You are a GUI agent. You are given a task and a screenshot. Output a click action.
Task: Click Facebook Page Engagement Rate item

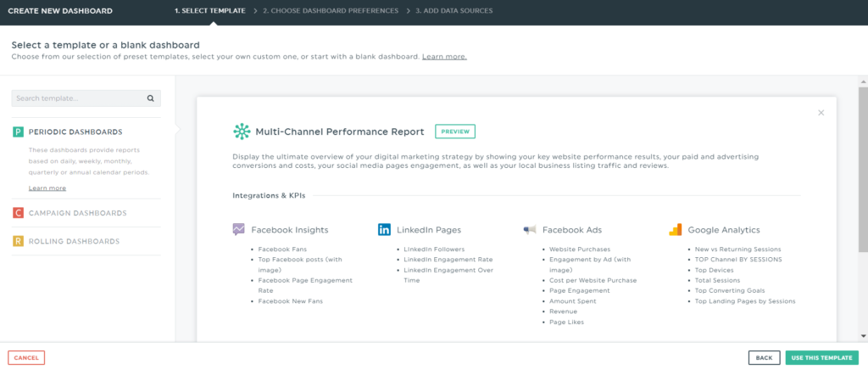pos(305,285)
